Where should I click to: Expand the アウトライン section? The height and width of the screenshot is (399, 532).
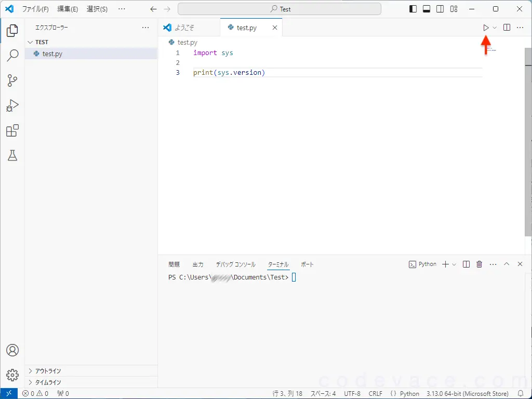[46, 370]
